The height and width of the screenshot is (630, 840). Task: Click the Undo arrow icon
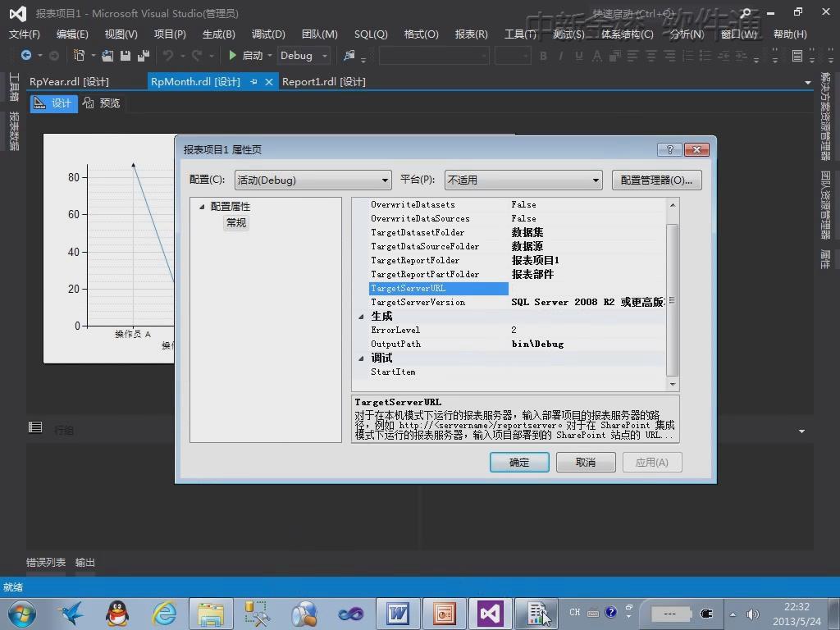[168, 55]
